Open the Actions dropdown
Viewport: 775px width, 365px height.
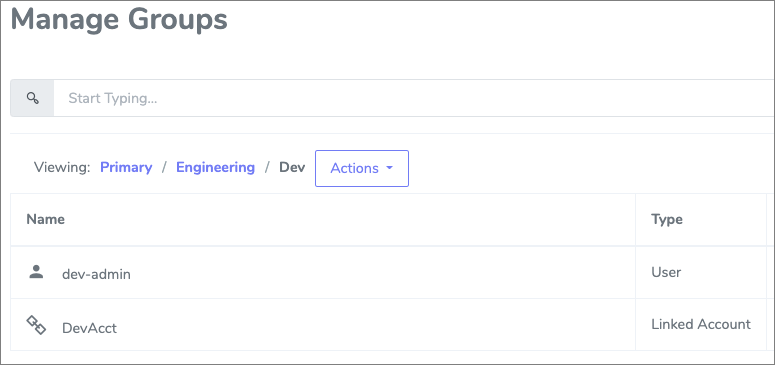pos(362,168)
